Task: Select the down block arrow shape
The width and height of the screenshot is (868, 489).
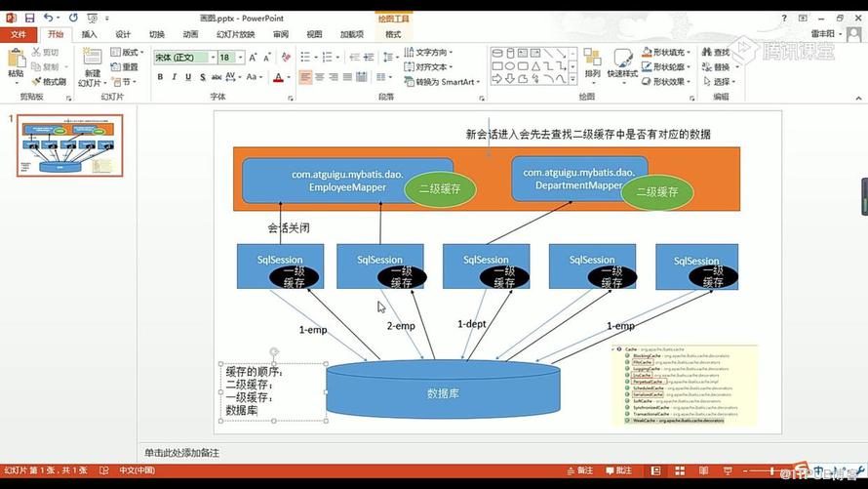Action: coord(510,79)
